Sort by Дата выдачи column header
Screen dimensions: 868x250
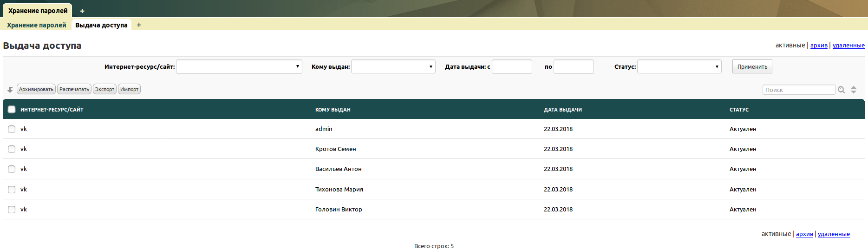562,110
